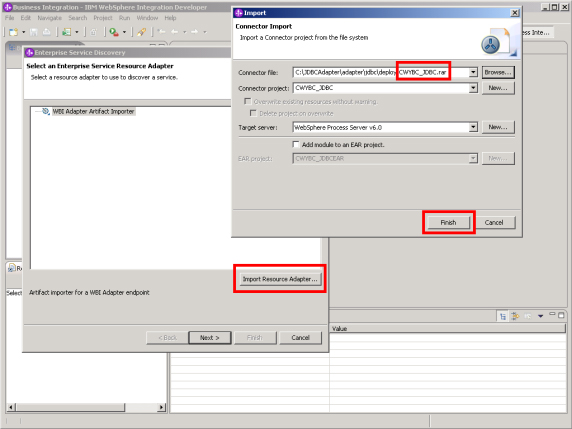This screenshot has height=429, width=572.
Task: Click the Back navigation arrow icon
Action: [175, 32]
